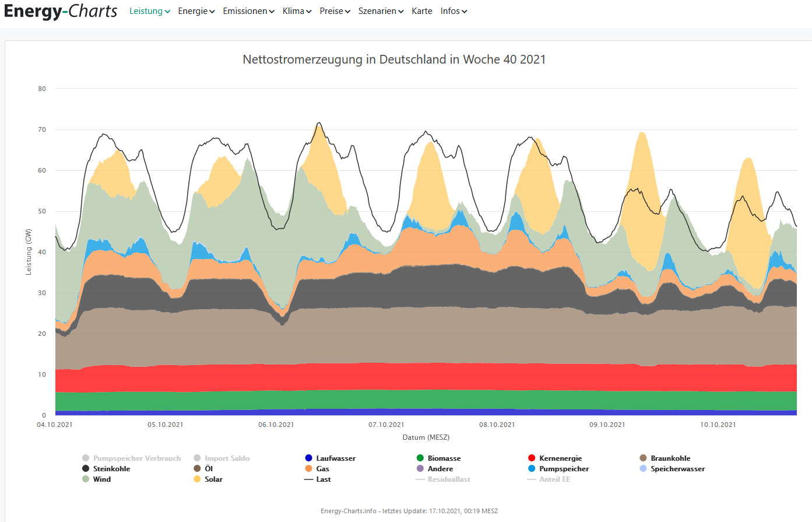This screenshot has height=522, width=812.
Task: Click the blue Laufwasser legend dot
Action: [x=308, y=458]
